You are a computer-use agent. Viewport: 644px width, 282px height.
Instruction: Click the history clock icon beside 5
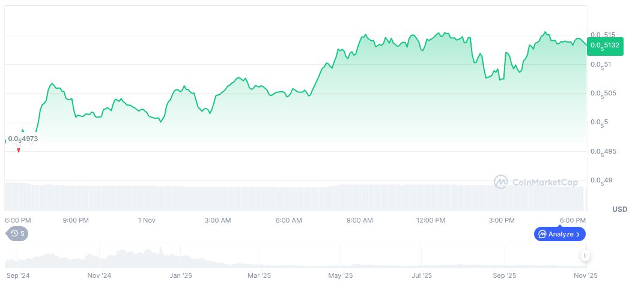click(x=13, y=233)
